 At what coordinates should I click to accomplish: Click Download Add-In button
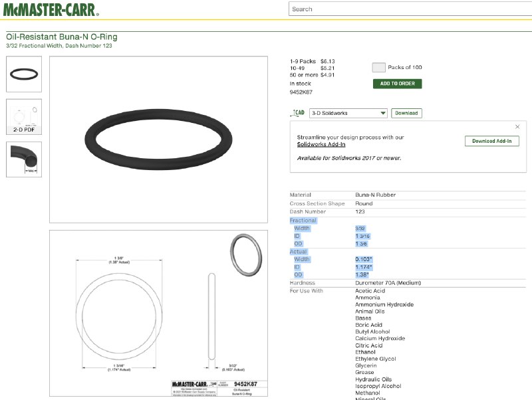(492, 141)
